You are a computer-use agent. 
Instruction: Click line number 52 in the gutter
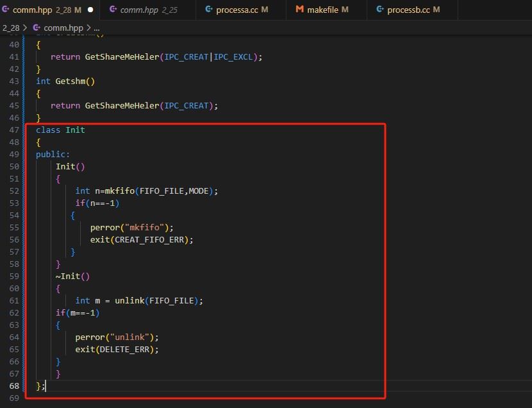(14, 191)
